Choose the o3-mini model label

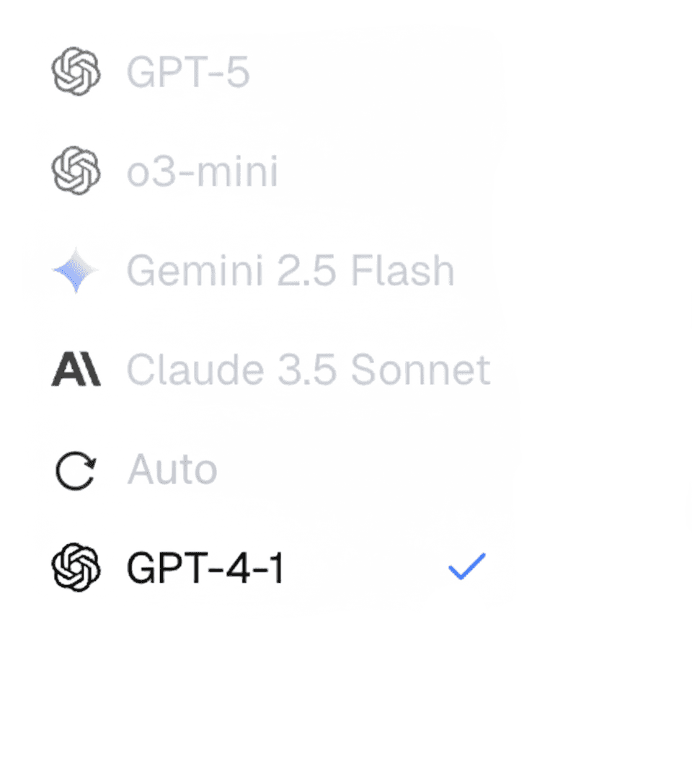pos(202,171)
